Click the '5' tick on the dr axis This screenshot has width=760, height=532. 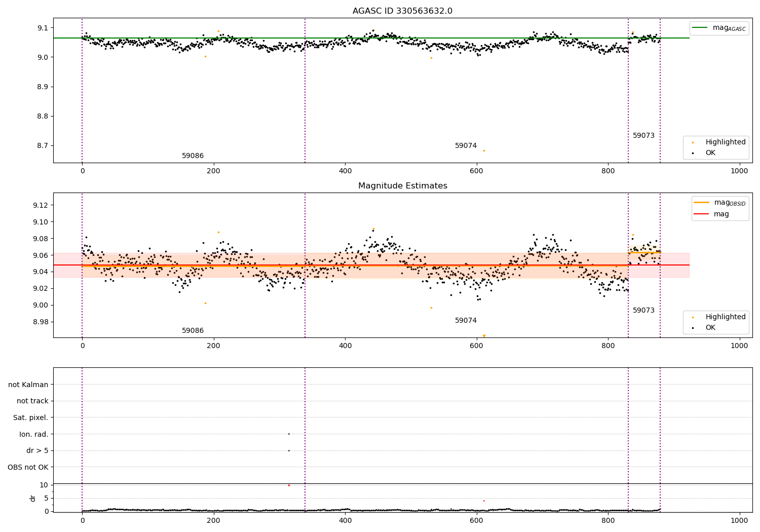(47, 498)
